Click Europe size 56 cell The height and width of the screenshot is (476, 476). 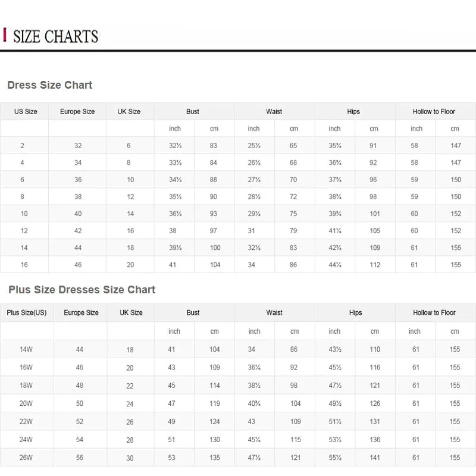[x=80, y=458]
